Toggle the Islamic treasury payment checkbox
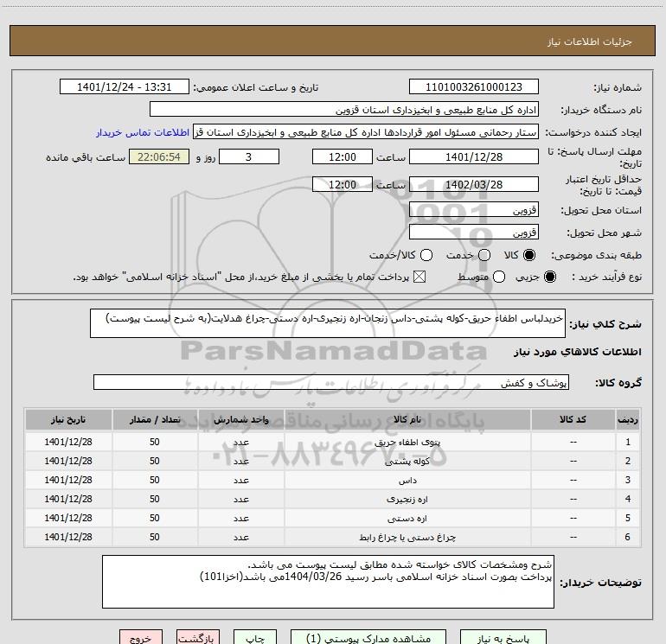 tap(419, 277)
